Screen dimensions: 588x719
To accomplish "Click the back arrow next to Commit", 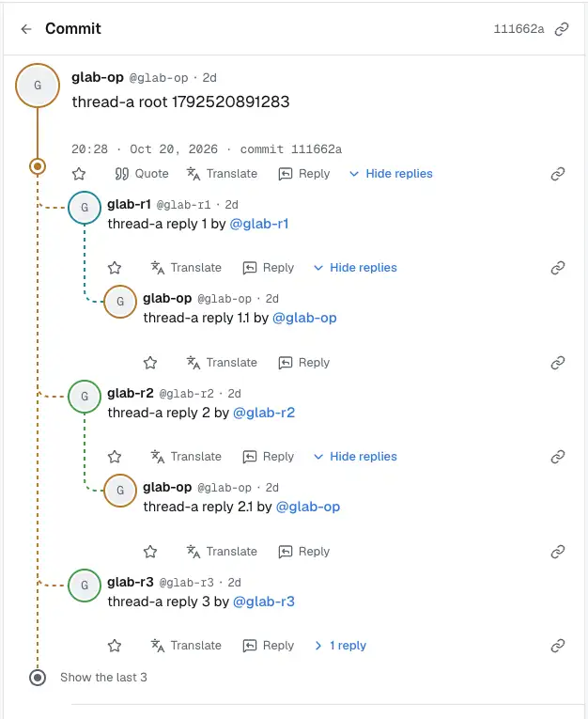I will [x=26, y=29].
